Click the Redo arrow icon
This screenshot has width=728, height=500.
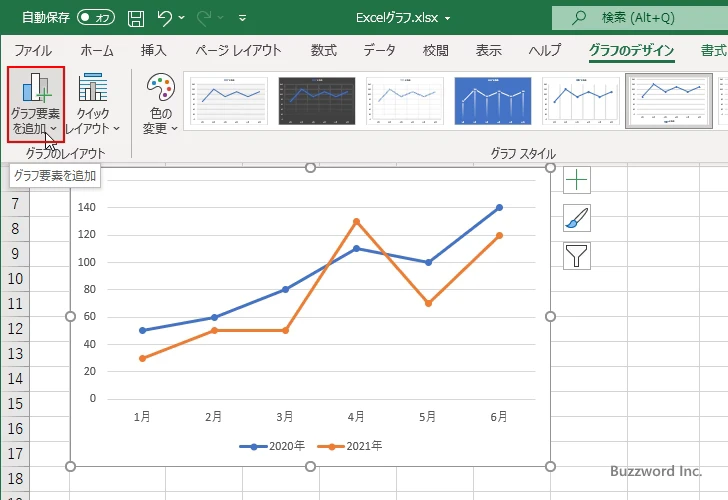coord(203,18)
